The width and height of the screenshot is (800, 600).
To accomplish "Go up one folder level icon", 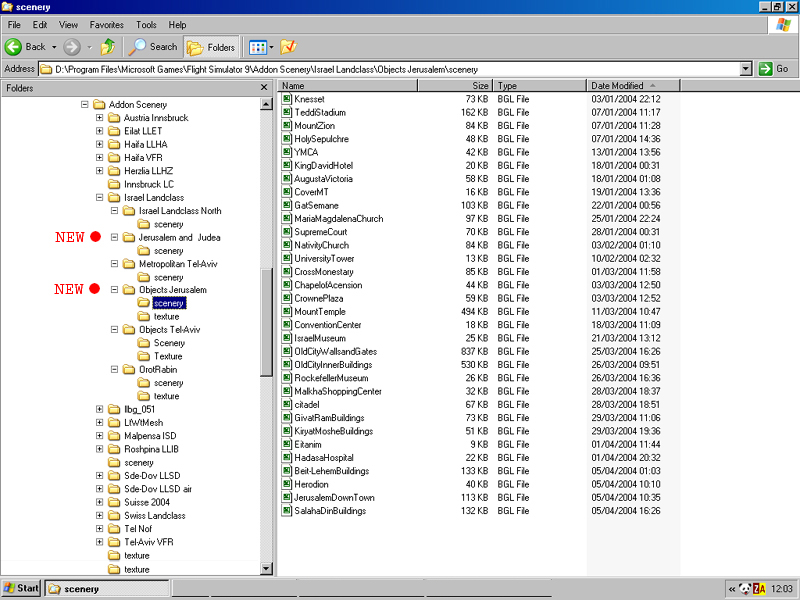I will point(108,47).
